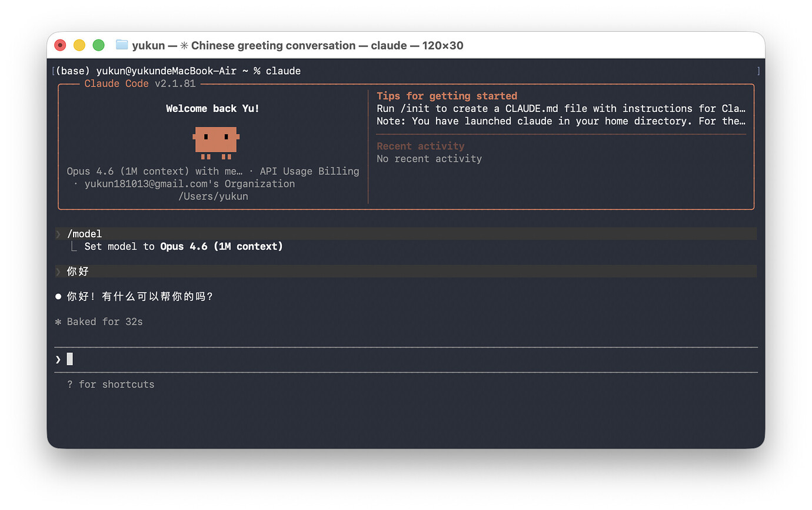Click the "/Users/yukun" path text
This screenshot has height=510, width=812.
tap(213, 197)
